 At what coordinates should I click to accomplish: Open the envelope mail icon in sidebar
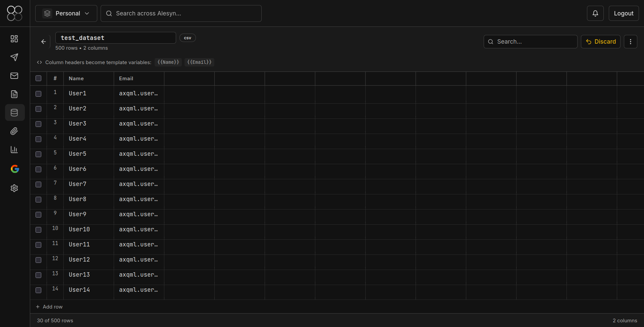[x=14, y=76]
